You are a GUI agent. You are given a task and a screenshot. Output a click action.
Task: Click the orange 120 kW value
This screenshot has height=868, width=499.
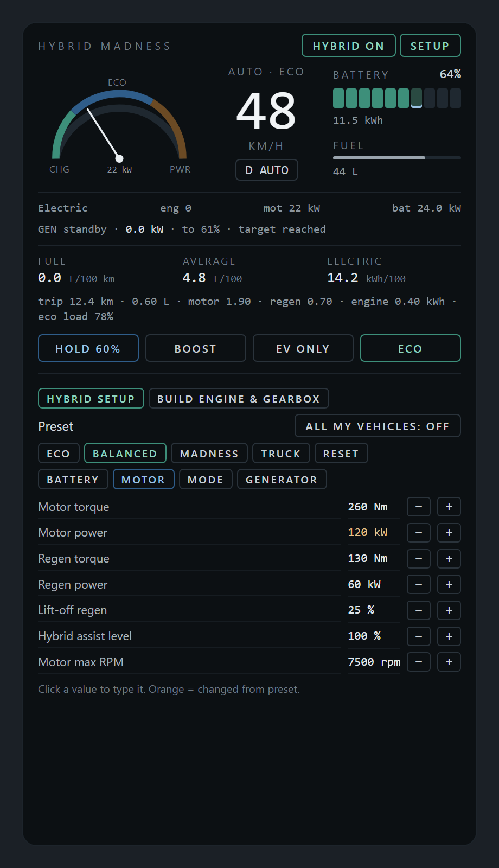pyautogui.click(x=368, y=533)
